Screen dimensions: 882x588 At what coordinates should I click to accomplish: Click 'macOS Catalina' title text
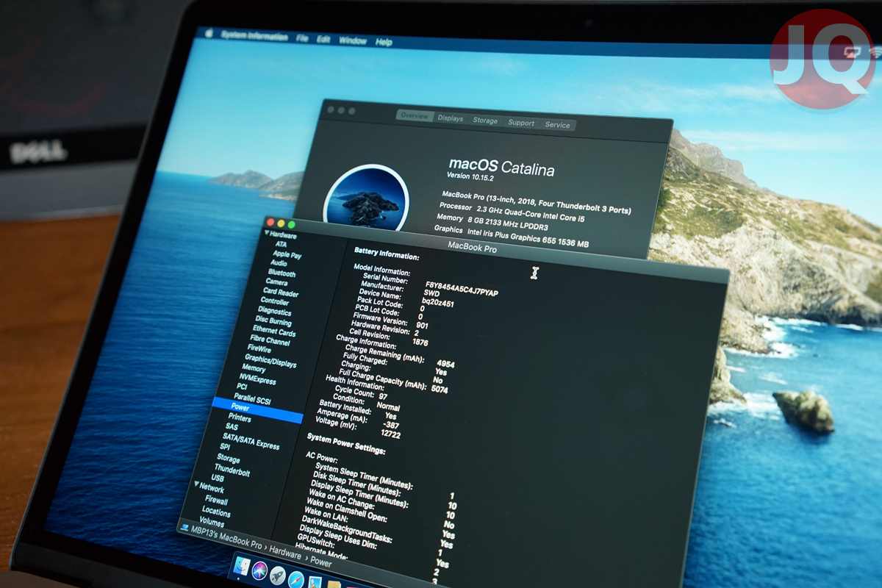(x=501, y=167)
